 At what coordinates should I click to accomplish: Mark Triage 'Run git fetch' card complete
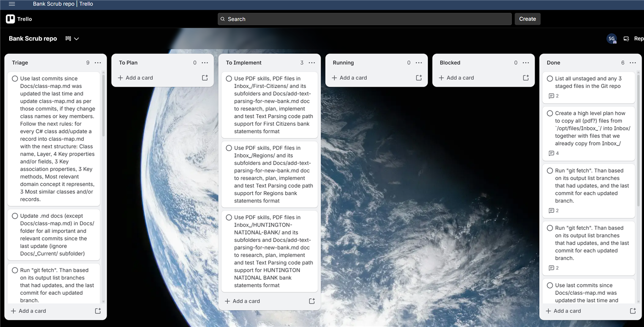point(15,270)
